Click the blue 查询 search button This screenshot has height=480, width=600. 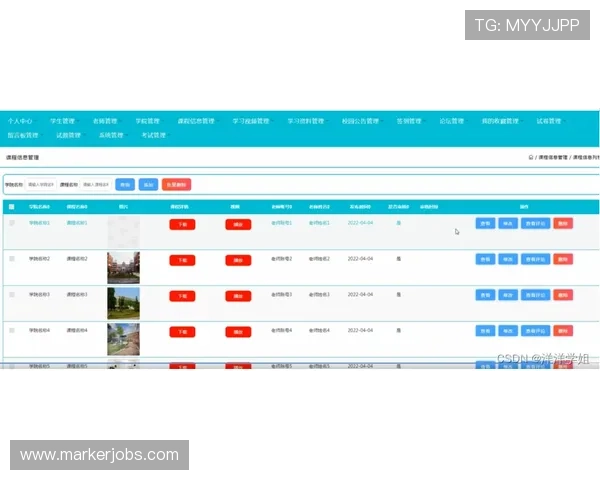click(x=125, y=185)
